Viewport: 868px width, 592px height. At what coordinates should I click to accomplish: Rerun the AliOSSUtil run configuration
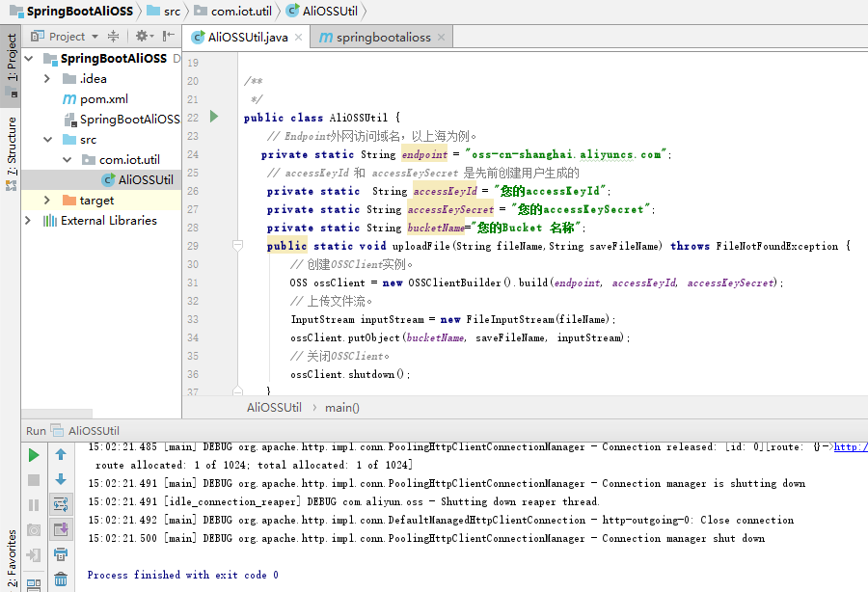point(33,454)
